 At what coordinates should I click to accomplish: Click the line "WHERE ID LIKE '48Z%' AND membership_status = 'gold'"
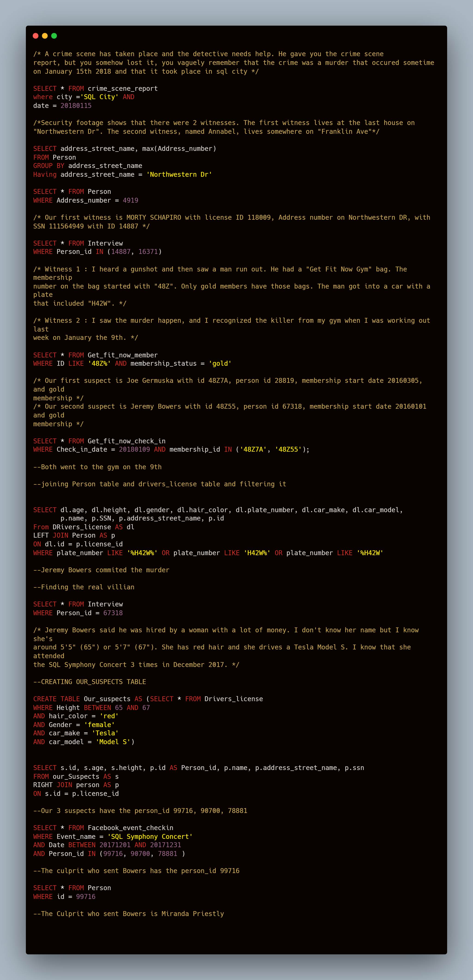coord(132,363)
